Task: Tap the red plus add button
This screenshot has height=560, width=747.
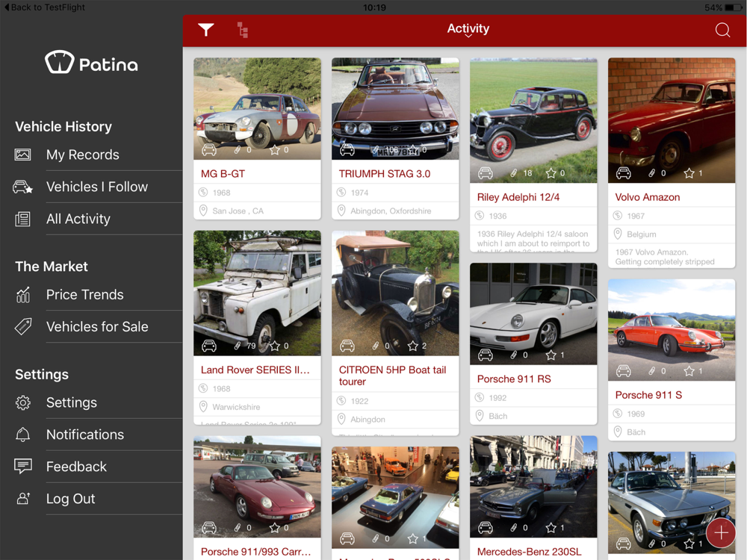Action: [x=721, y=533]
